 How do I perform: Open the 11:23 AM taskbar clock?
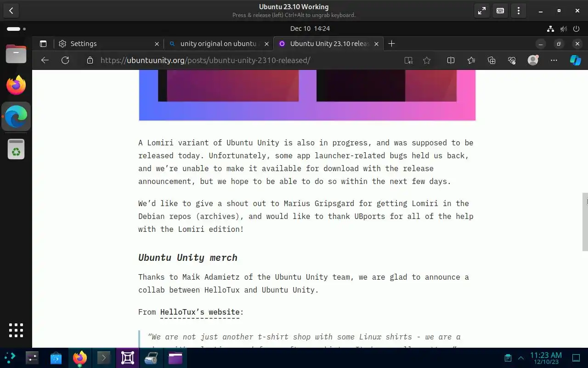click(x=546, y=358)
